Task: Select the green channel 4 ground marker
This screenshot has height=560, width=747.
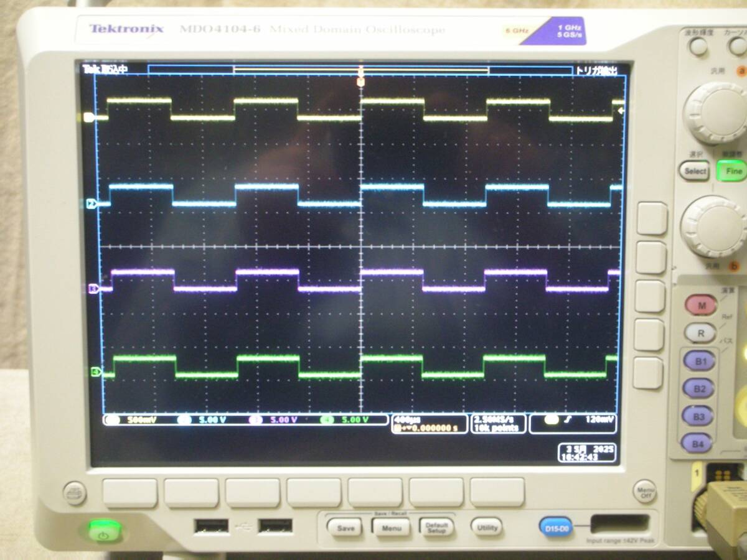Action: (96, 372)
